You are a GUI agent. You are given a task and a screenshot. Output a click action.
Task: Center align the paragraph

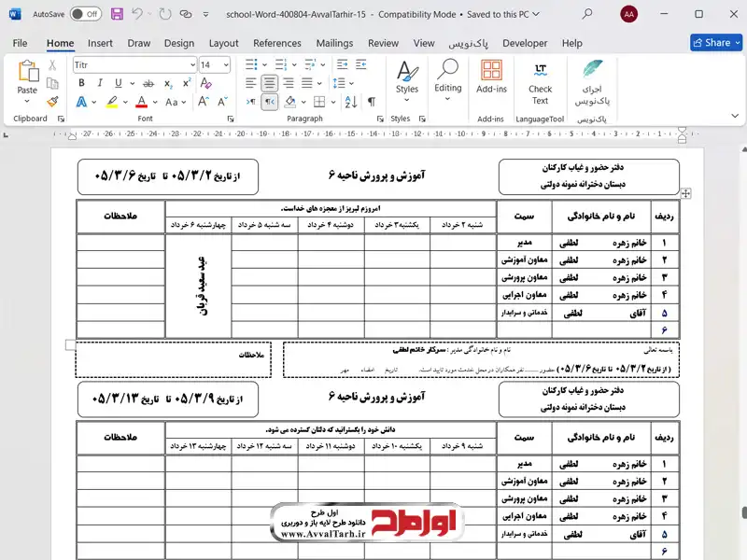[269, 82]
